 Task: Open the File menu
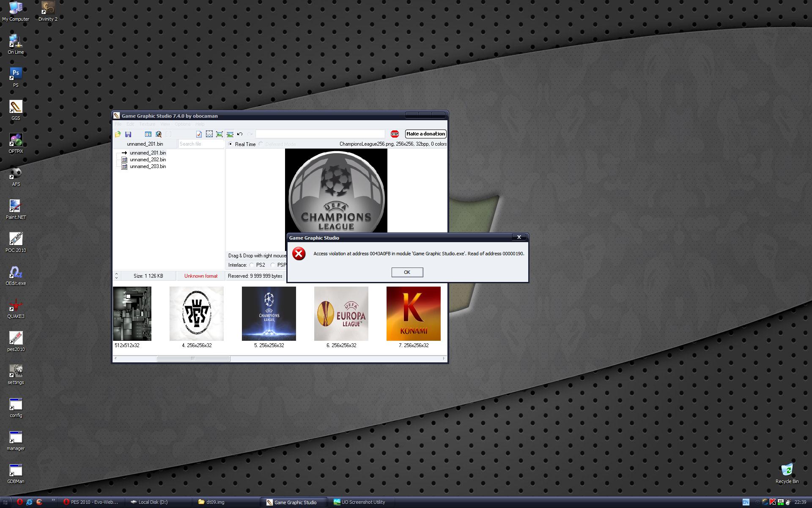(x=118, y=124)
